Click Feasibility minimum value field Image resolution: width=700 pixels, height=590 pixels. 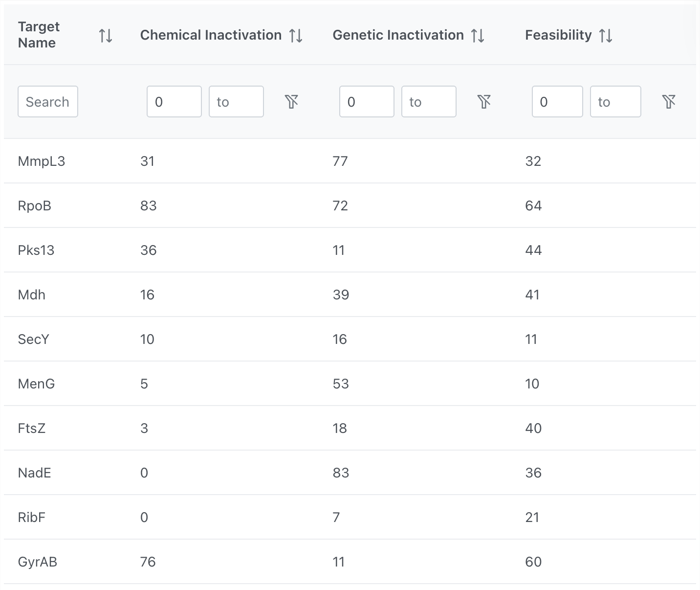pyautogui.click(x=557, y=102)
